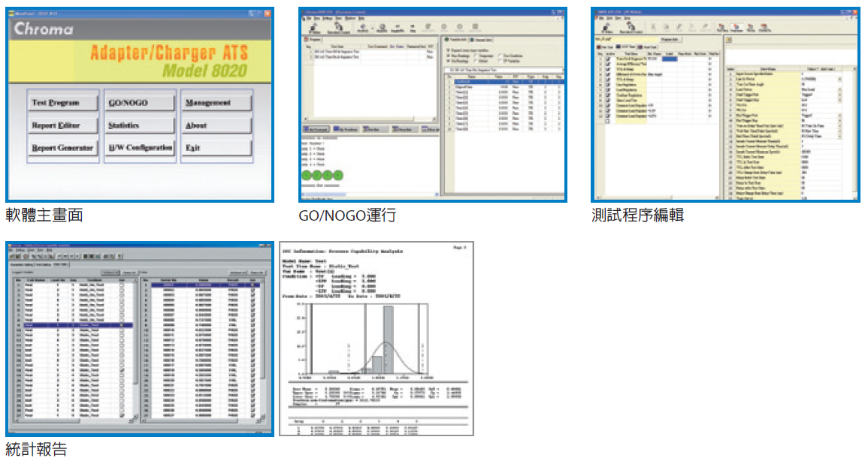Open Parameter Setting tab in statistics window
This screenshot has width=868, height=461.
tap(22, 265)
